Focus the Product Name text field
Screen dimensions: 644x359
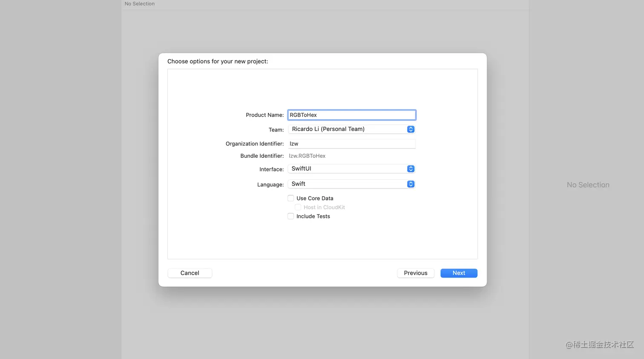(x=351, y=115)
